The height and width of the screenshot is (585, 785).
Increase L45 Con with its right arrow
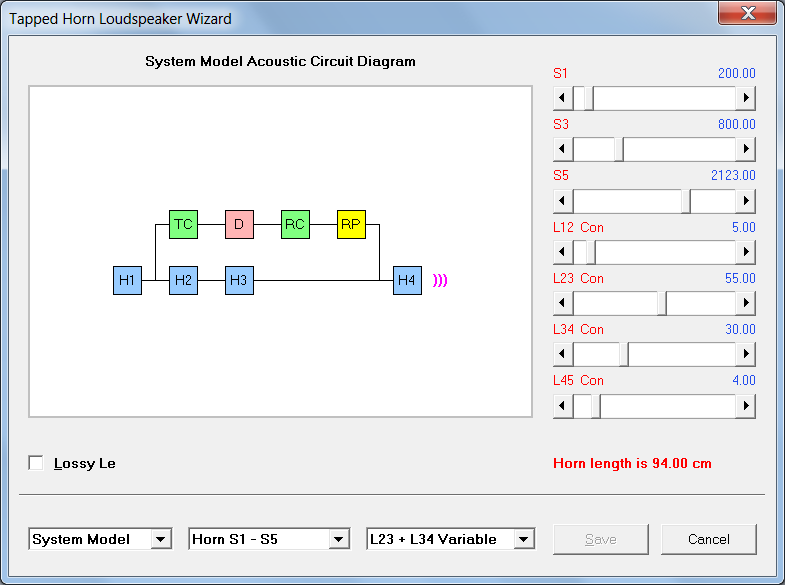(x=746, y=406)
